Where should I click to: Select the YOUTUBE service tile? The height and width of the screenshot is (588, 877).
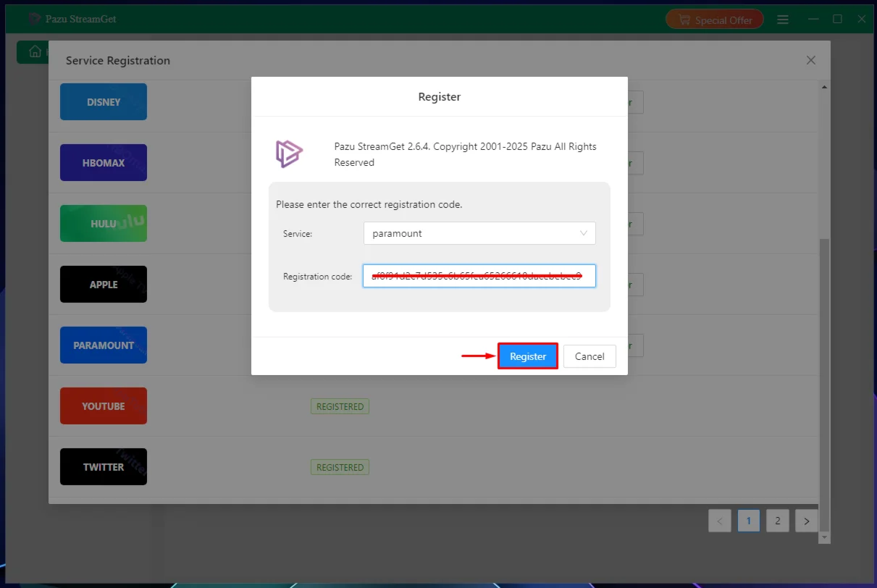104,406
